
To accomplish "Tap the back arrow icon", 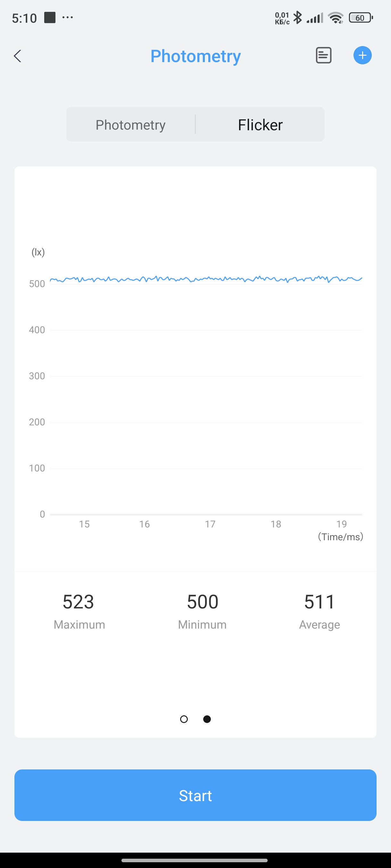I will point(18,56).
